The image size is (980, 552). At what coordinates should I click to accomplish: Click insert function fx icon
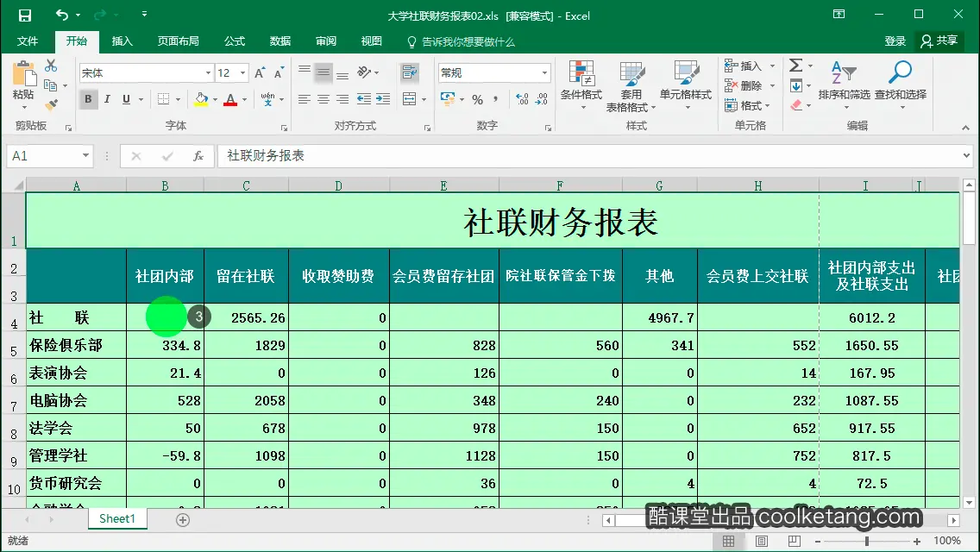[198, 155]
